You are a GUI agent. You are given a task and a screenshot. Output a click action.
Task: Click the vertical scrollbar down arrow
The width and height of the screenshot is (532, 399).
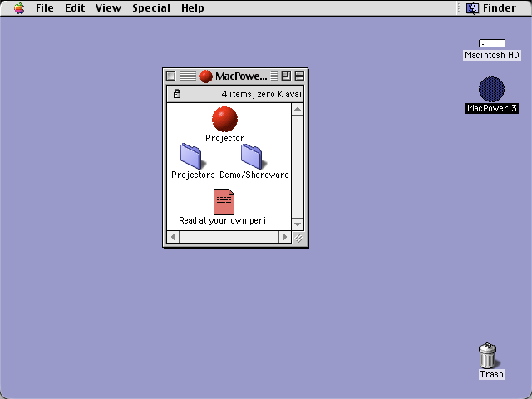pos(298,224)
